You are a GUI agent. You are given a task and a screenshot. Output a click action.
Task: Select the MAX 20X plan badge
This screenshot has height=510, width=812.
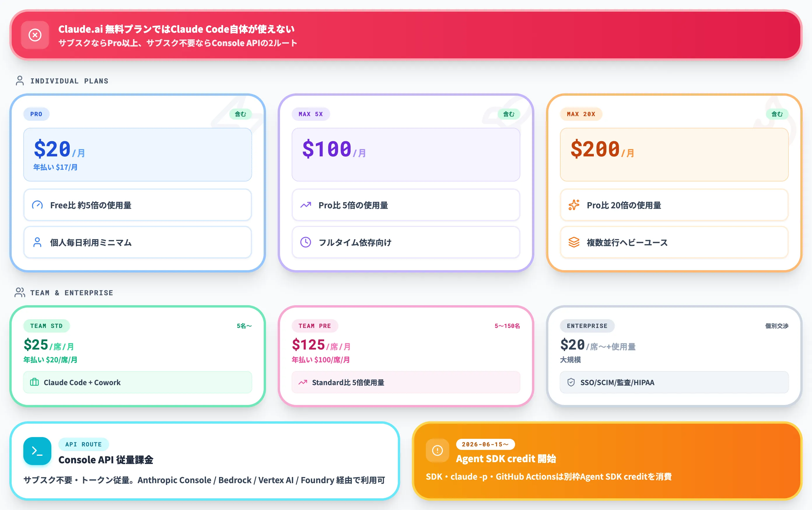point(581,114)
